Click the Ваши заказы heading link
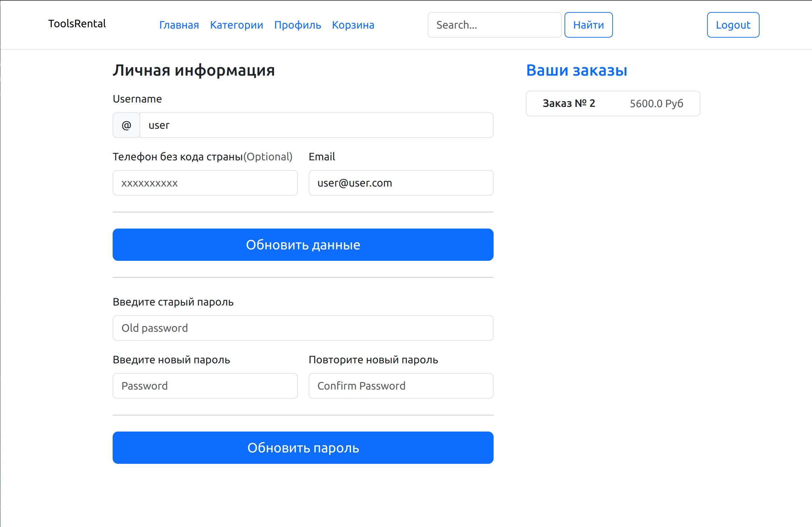Viewport: 812px width, 527px height. coord(576,71)
